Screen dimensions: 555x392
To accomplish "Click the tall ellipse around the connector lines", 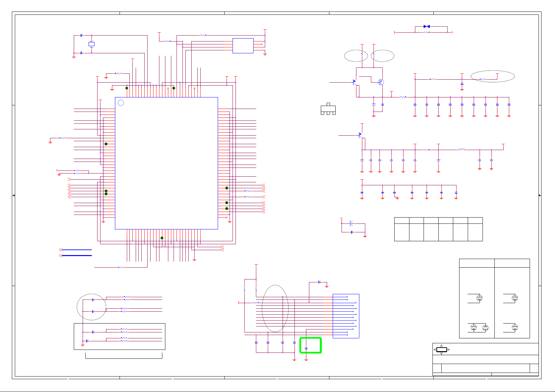I will 275,308.
